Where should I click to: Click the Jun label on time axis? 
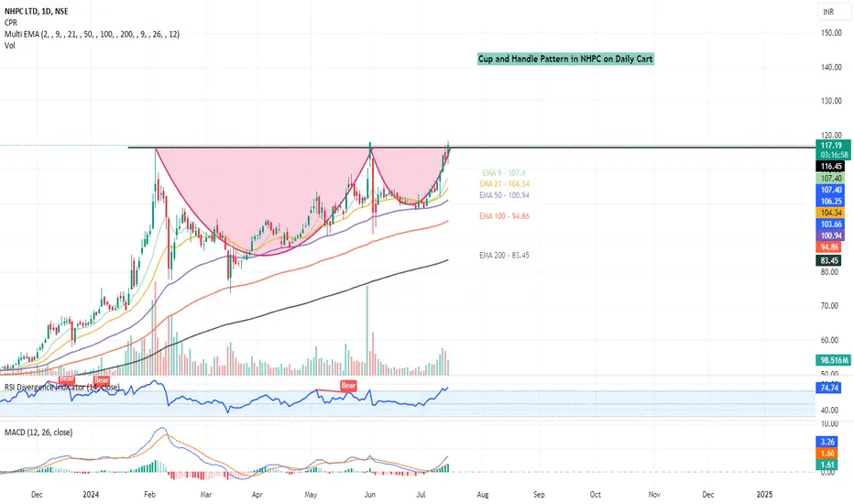(x=370, y=494)
